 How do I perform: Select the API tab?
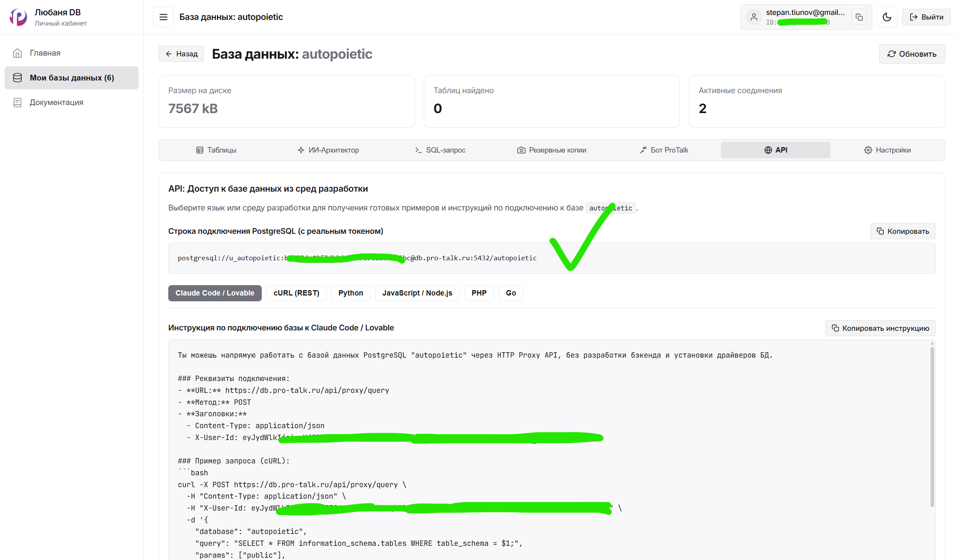pos(775,150)
